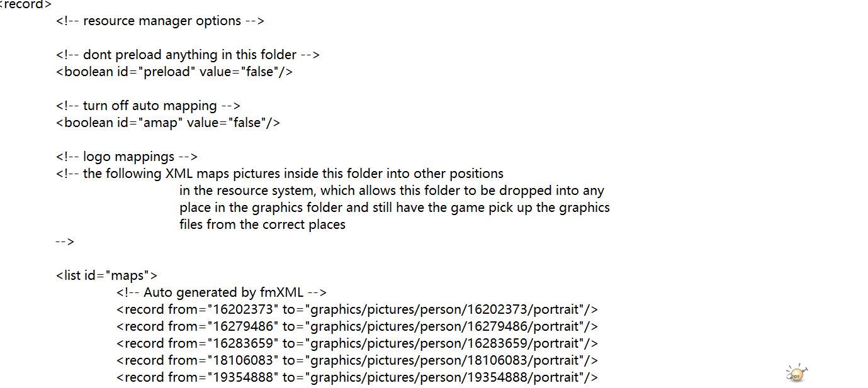Click the resource manager options comment
The height and width of the screenshot is (388, 868).
click(x=160, y=21)
